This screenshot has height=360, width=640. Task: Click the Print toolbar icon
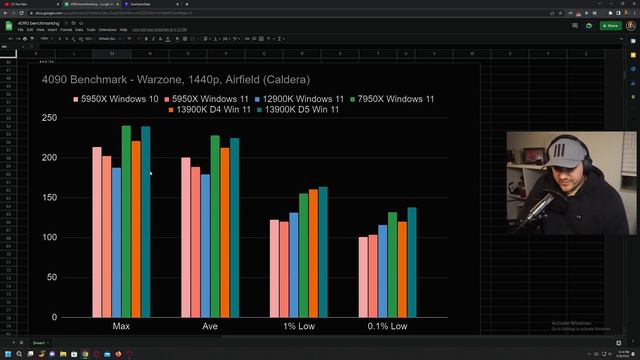coord(25,39)
